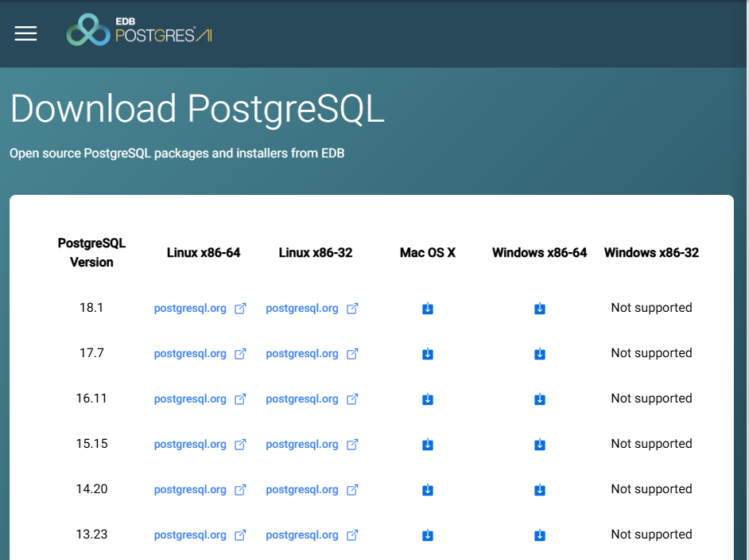Download PostgreSQL 17.7 for Windows x86-64
The image size is (749, 560).
(x=540, y=354)
